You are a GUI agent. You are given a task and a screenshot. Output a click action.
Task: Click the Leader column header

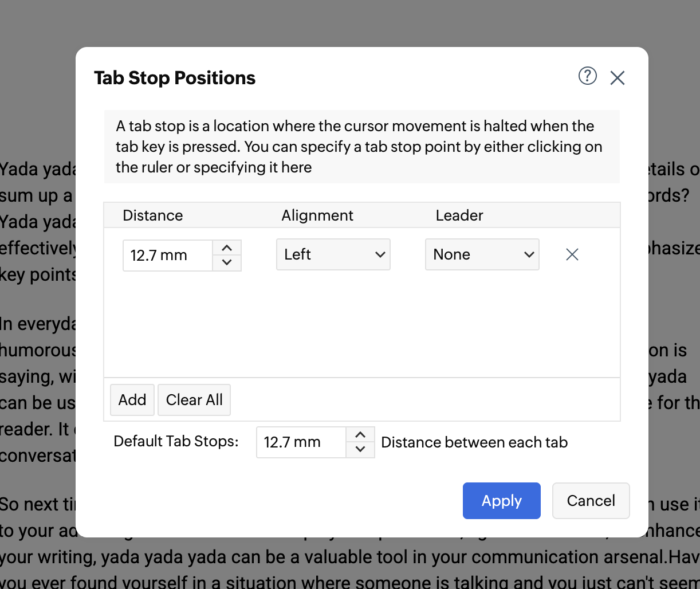click(x=459, y=215)
